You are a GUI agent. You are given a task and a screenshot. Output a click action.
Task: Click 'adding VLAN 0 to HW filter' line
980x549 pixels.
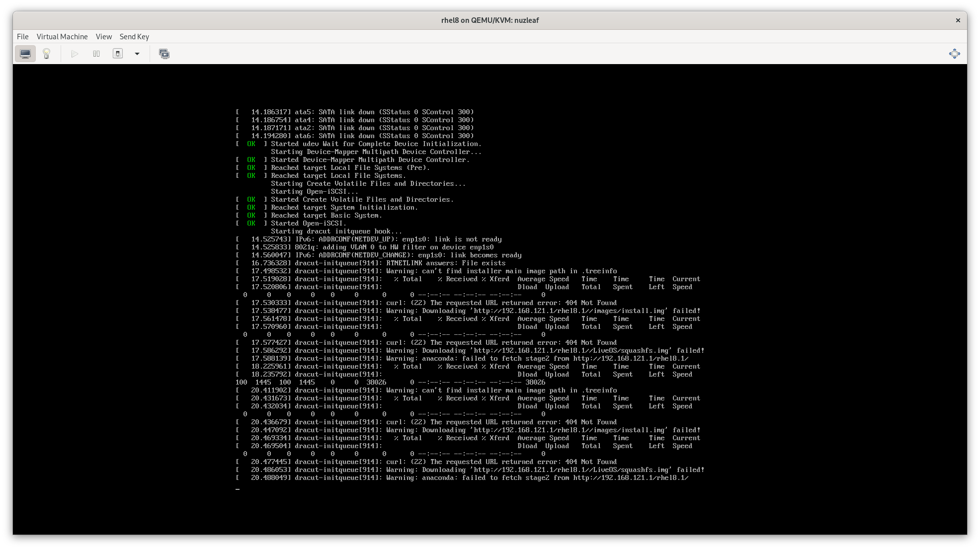point(365,247)
